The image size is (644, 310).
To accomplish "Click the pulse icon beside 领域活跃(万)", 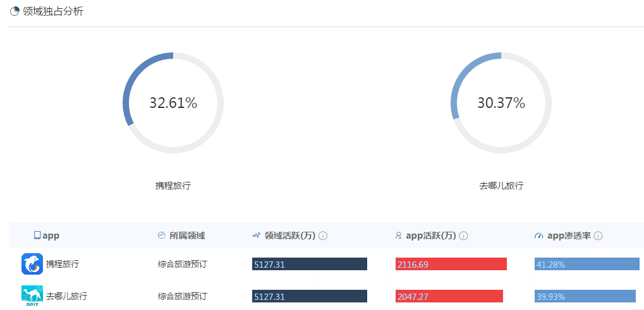I will (257, 235).
